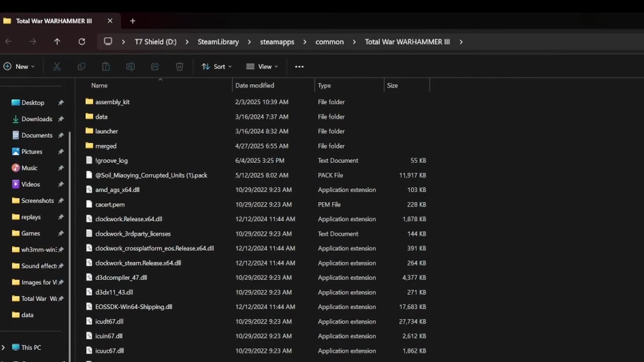Close the Total War WARHAMMER III tab
This screenshot has height=362, width=644.
(110, 21)
